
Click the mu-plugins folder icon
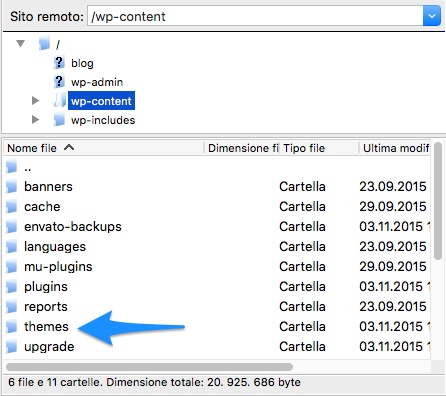tap(11, 266)
